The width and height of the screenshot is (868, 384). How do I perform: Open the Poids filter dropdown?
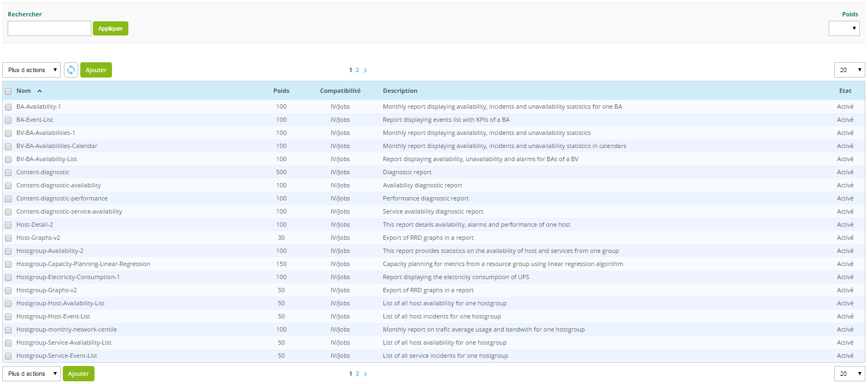843,28
